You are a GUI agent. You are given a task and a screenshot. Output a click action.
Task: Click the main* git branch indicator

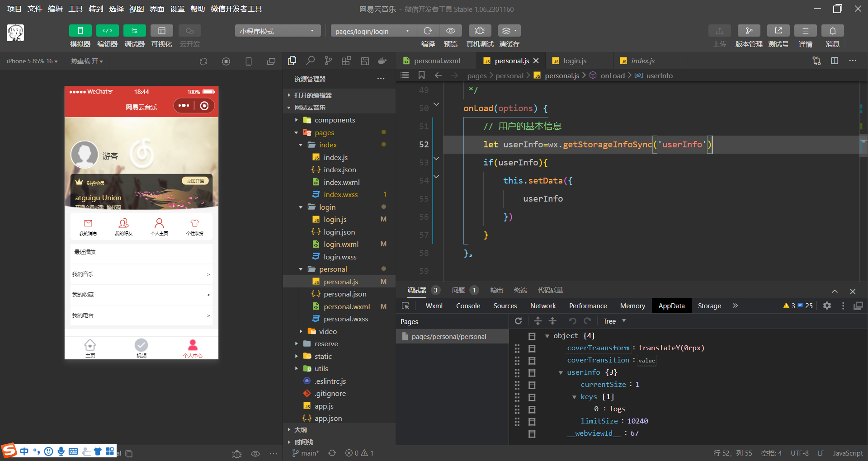pos(306,453)
